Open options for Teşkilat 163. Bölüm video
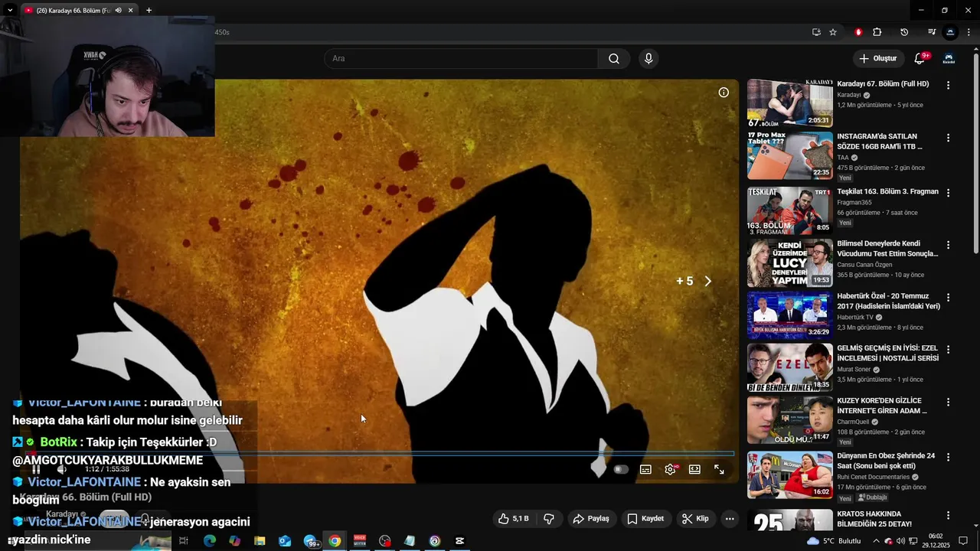The image size is (980, 551). 948,193
